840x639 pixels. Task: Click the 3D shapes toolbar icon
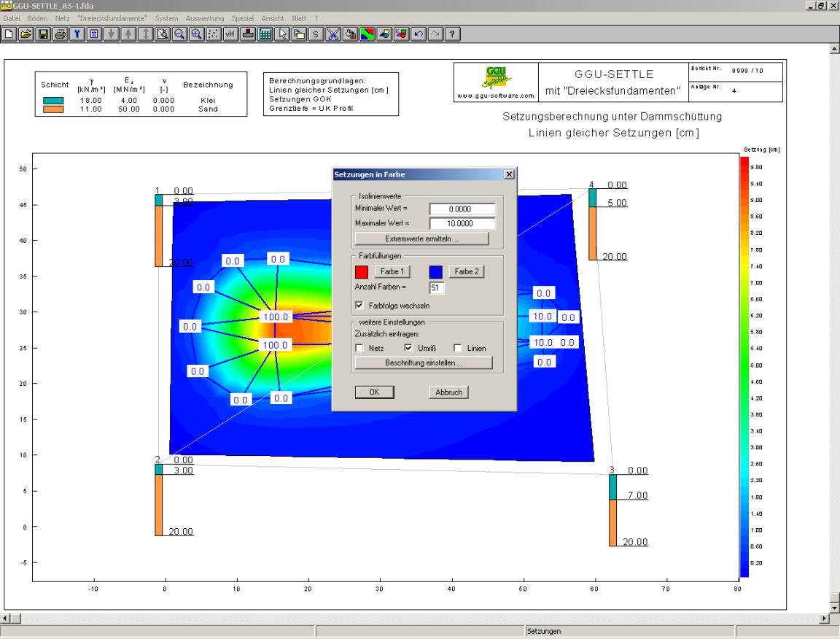point(385,34)
